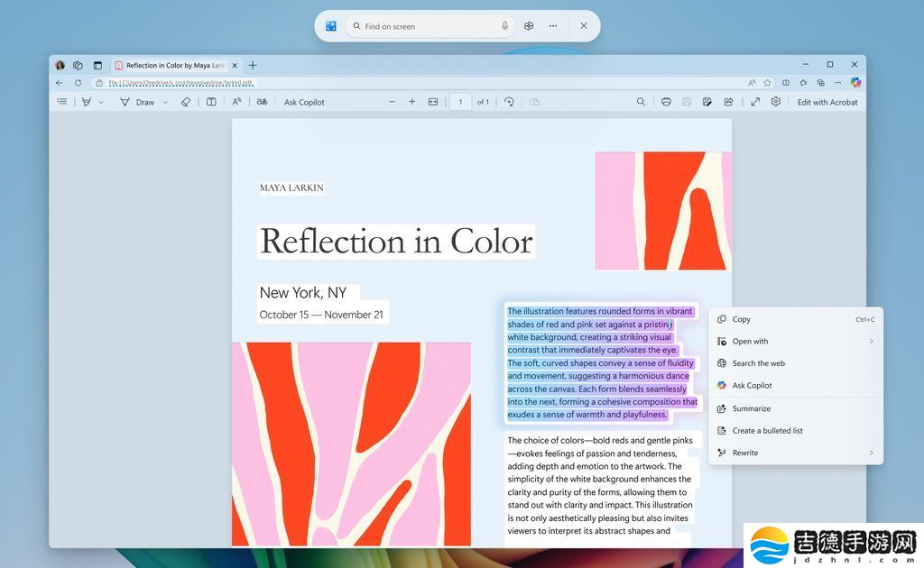Click the Print icon in PDF toolbar
The width and height of the screenshot is (924, 568).
click(666, 102)
